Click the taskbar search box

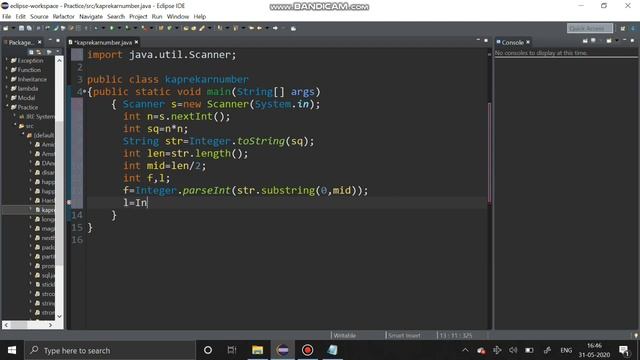tap(110, 350)
